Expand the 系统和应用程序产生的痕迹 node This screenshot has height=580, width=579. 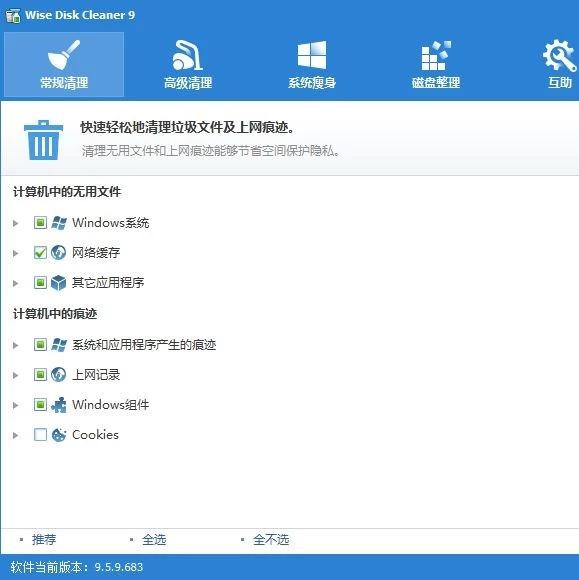tap(16, 345)
